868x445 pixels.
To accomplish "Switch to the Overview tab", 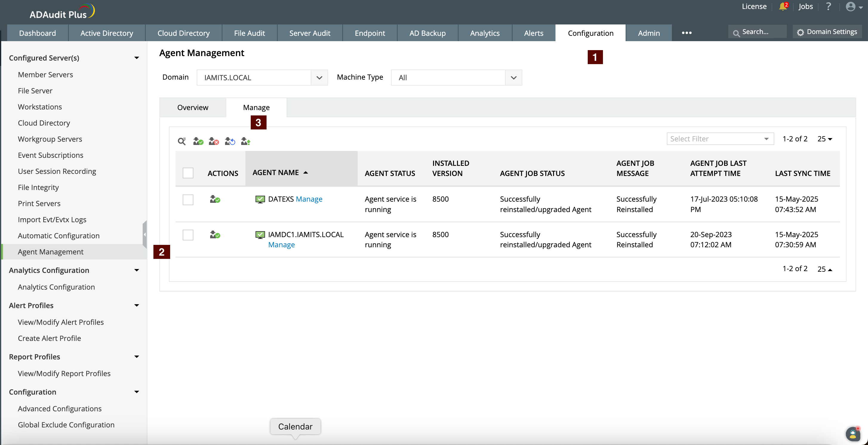I will (x=193, y=108).
